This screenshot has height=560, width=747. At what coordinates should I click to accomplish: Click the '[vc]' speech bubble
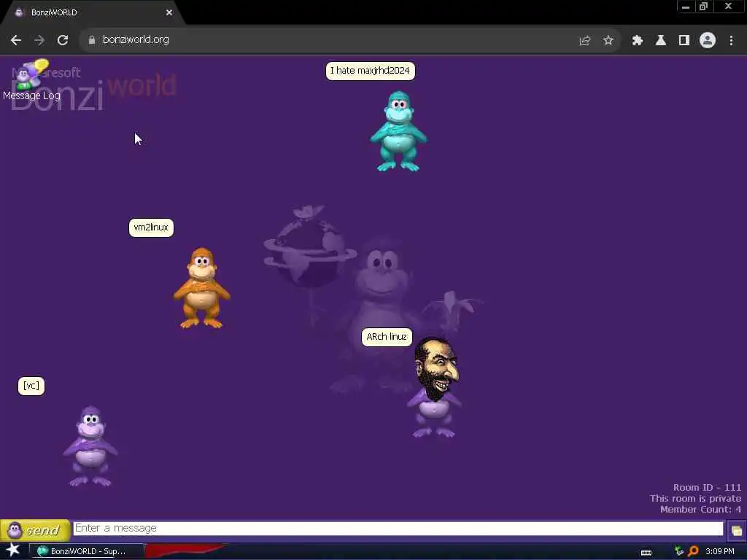tap(31, 386)
